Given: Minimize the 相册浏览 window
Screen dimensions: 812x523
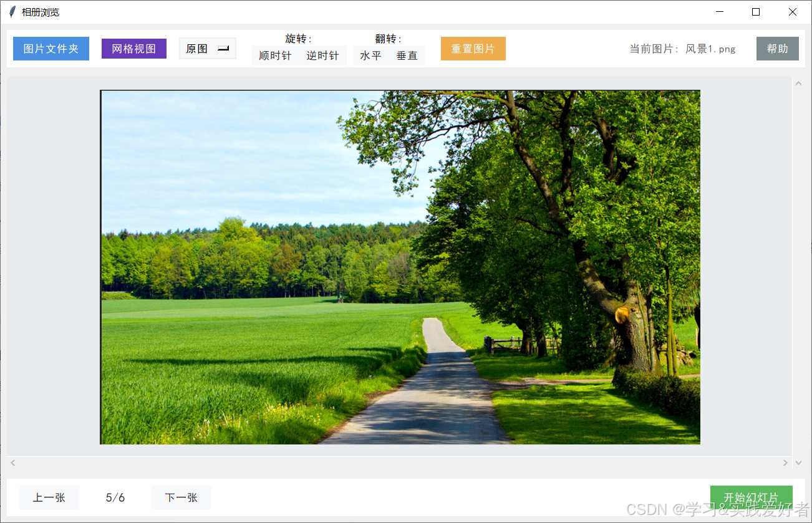Looking at the screenshot, I should 720,12.
